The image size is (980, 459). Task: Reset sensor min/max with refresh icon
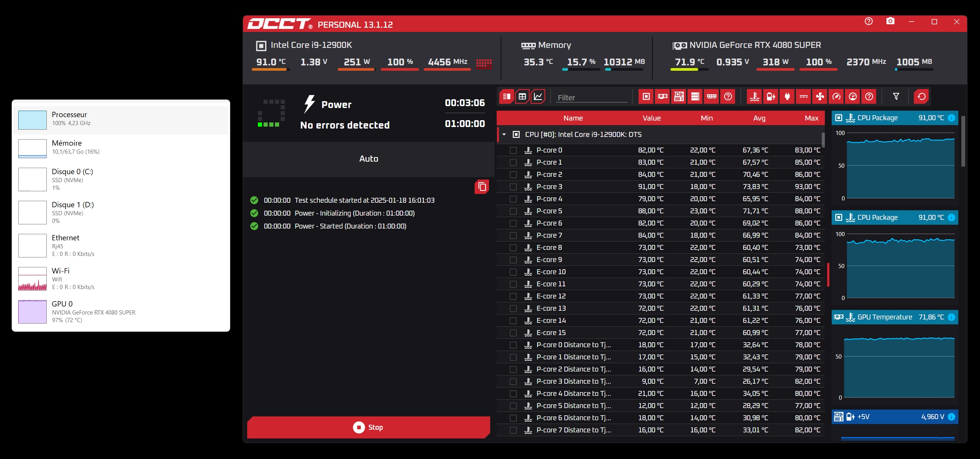coord(921,97)
